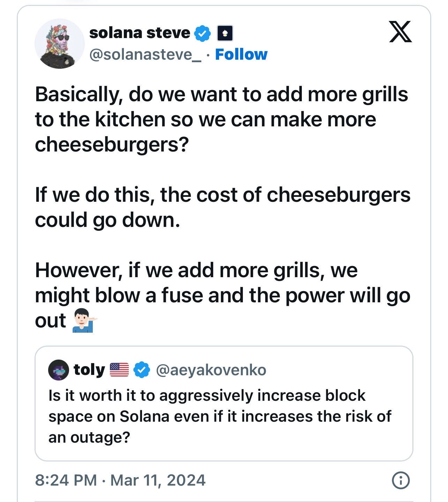This screenshot has height=502, width=448.
Task: Click toly's verified badge in the quoted tweet
Action: (x=141, y=371)
